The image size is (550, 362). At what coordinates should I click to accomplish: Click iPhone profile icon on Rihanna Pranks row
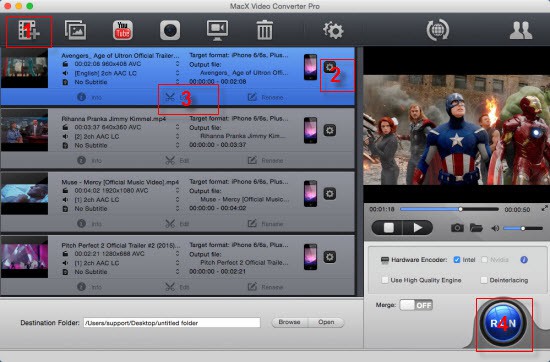pos(310,130)
